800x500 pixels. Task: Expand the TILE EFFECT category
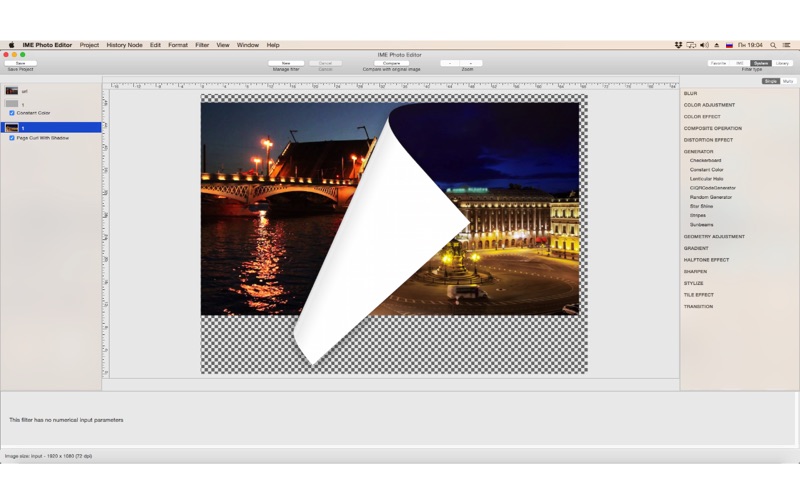click(698, 295)
